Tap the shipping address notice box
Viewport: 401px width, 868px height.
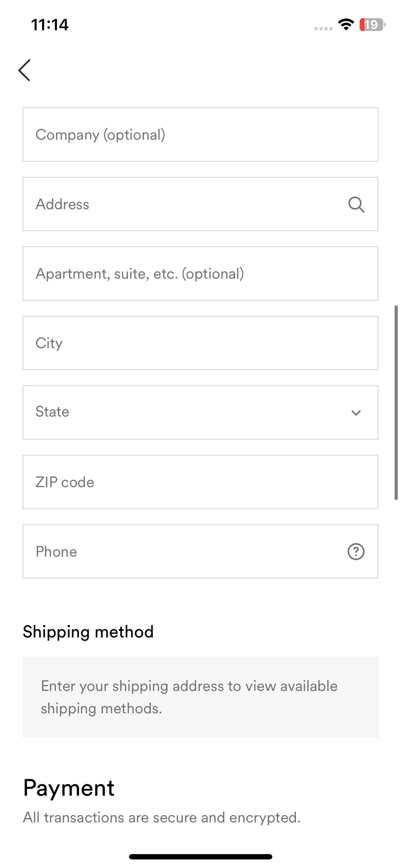point(200,697)
